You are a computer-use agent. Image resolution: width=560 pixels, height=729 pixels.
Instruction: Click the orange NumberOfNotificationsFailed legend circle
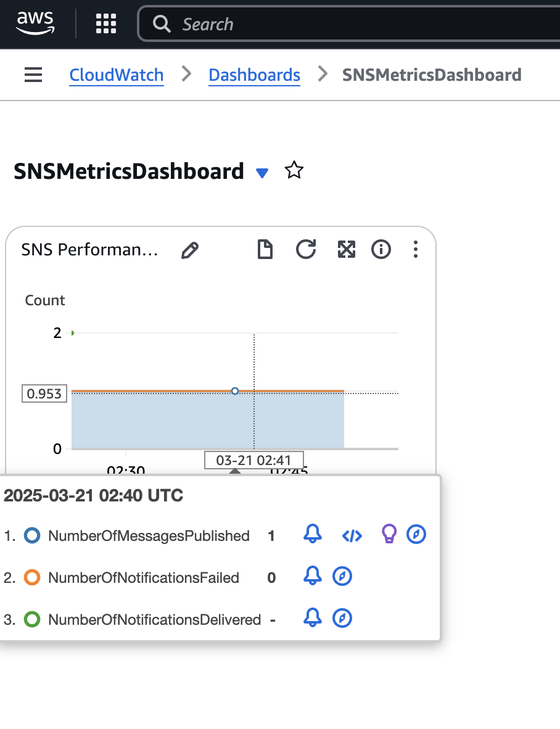(x=32, y=577)
